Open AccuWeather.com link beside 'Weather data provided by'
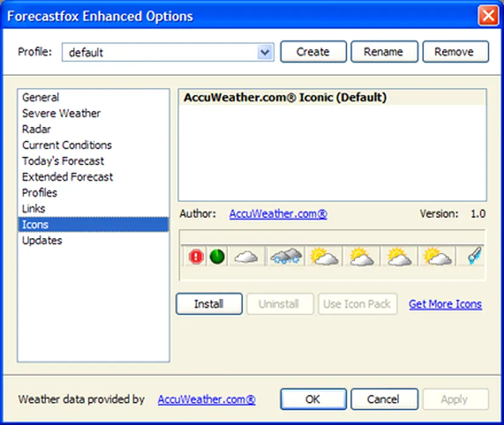This screenshot has height=425, width=504. (x=206, y=399)
